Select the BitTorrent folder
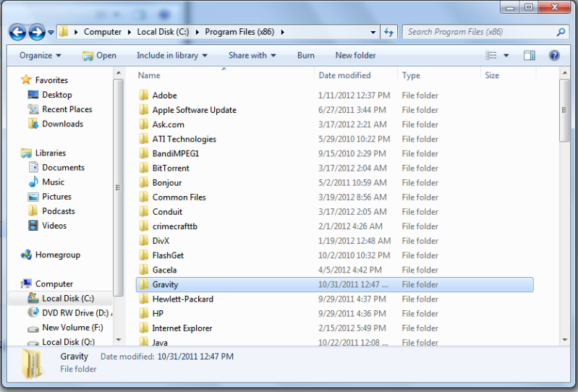Image resolution: width=578 pixels, height=392 pixels. [x=334, y=168]
